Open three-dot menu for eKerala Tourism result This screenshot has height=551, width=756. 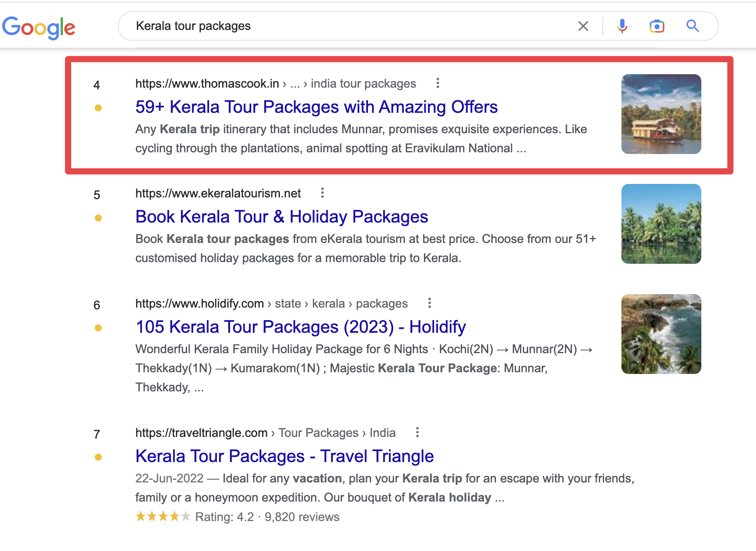tap(322, 193)
